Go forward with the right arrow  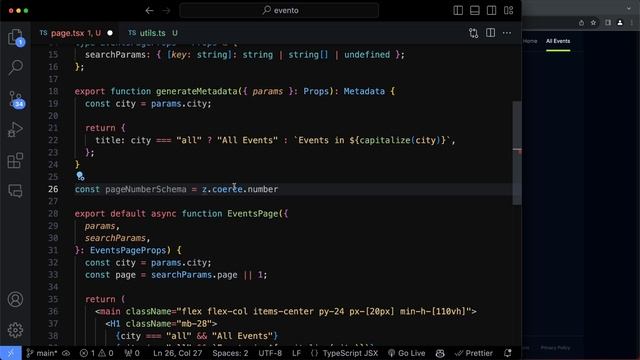click(166, 11)
